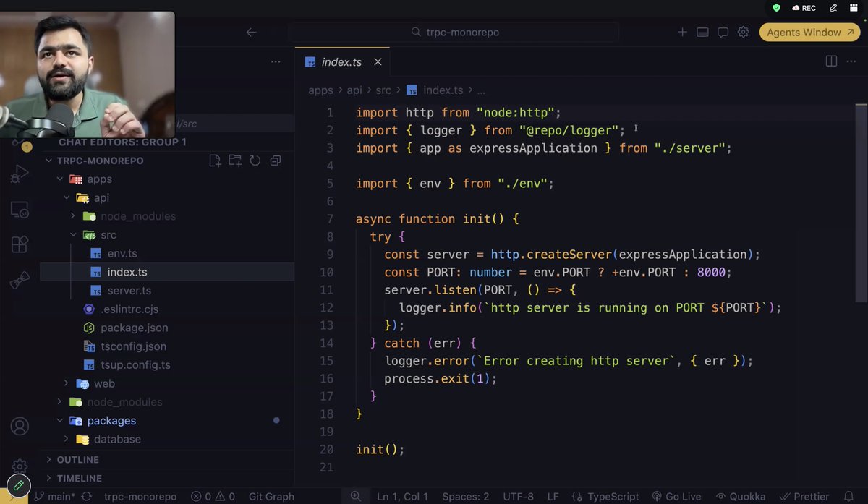This screenshot has width=868, height=504.
Task: Open tsup.config.ts in the explorer
Action: pos(135,365)
